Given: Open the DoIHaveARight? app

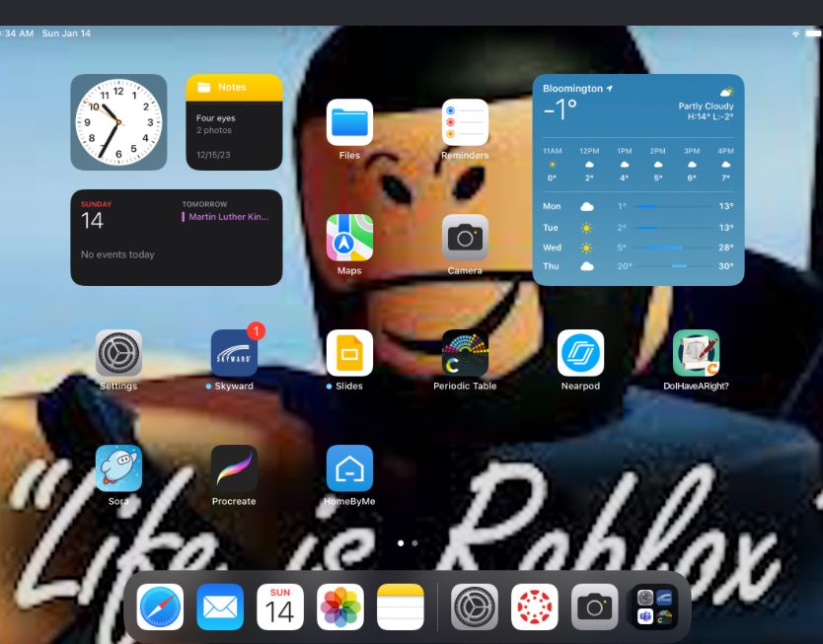Looking at the screenshot, I should tap(696, 353).
